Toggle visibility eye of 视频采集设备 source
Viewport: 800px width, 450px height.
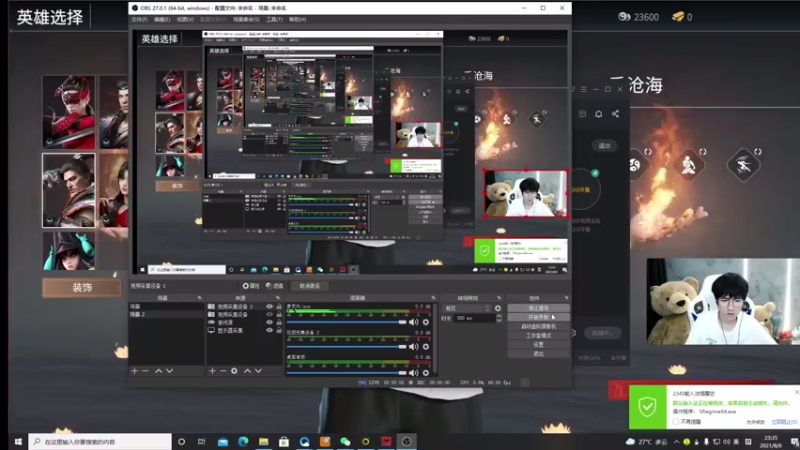[x=269, y=314]
